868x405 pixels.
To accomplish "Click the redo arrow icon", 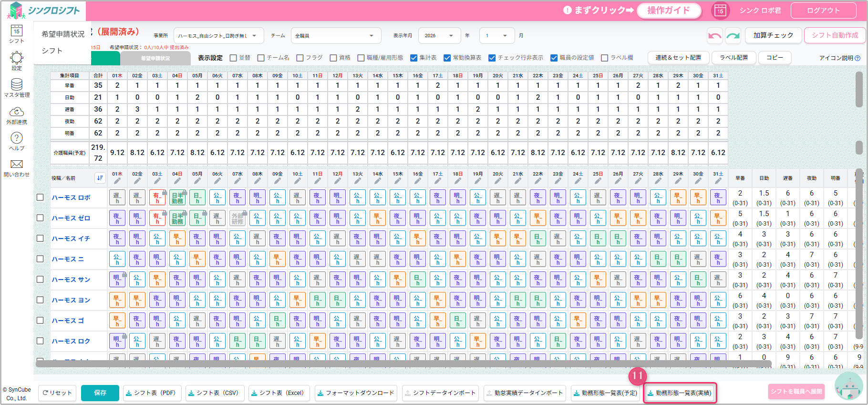I will 733,36.
